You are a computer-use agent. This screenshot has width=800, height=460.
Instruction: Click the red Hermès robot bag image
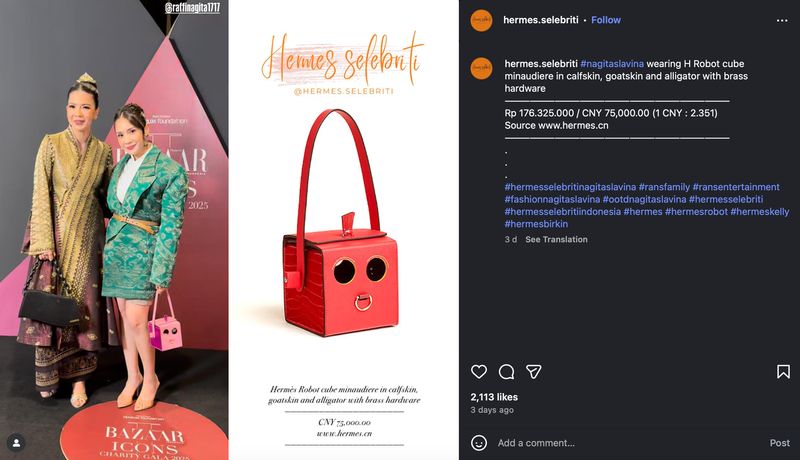[342, 223]
